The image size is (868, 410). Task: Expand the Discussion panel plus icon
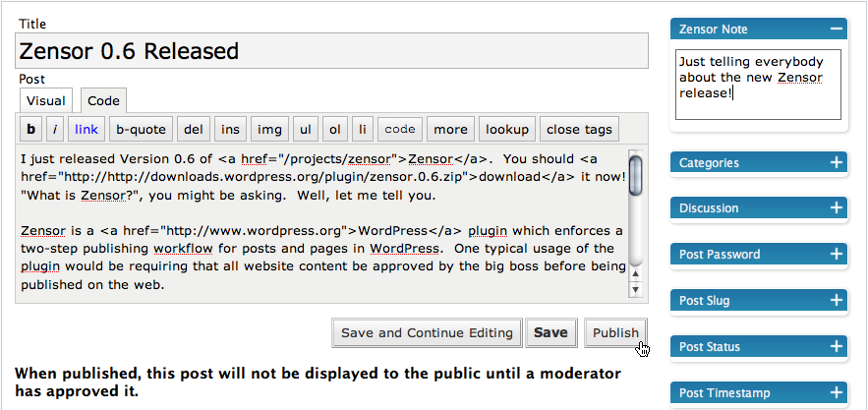[836, 207]
